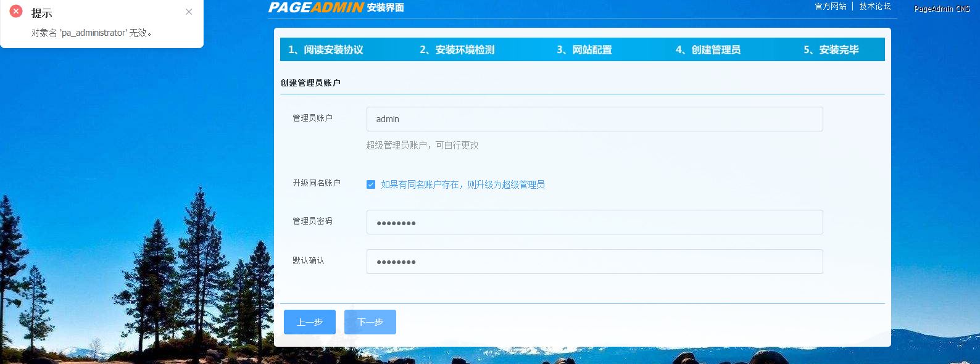Click the 默认确认 field label
The image size is (980, 364).
(x=309, y=260)
